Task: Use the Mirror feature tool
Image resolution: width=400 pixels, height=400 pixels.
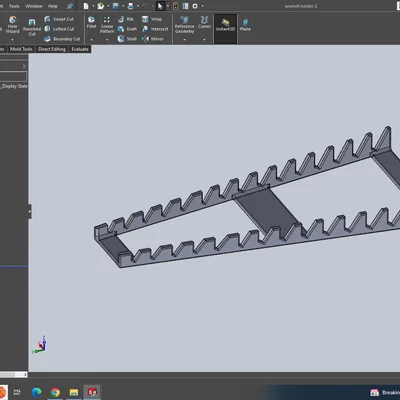Action: [x=153, y=39]
